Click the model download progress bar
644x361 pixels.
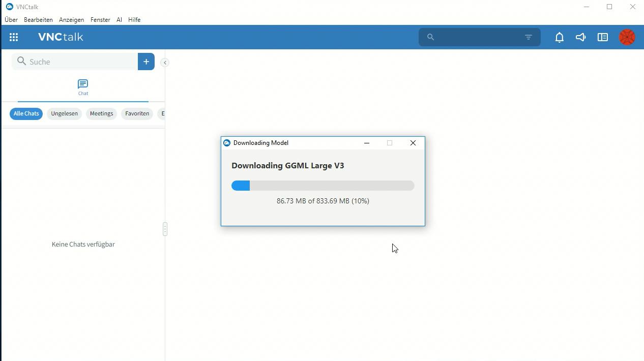click(323, 186)
